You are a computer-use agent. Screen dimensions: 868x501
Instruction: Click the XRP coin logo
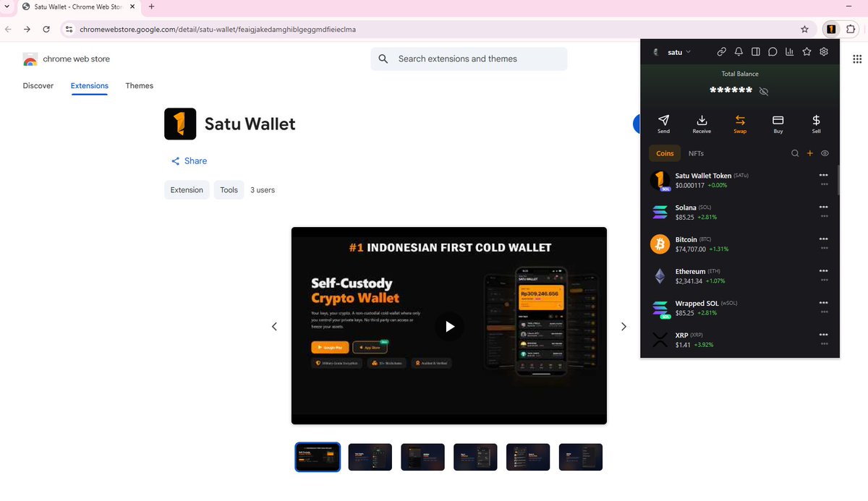coord(660,340)
